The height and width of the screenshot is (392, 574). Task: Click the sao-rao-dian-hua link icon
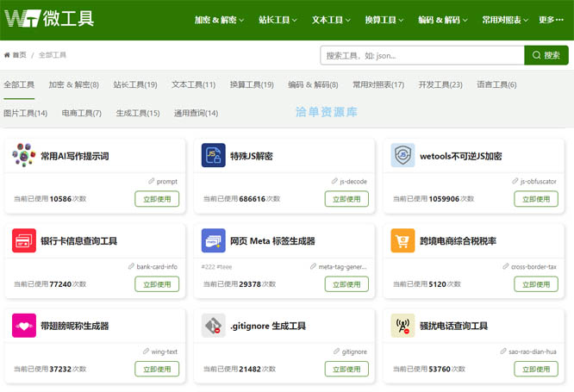point(503,352)
